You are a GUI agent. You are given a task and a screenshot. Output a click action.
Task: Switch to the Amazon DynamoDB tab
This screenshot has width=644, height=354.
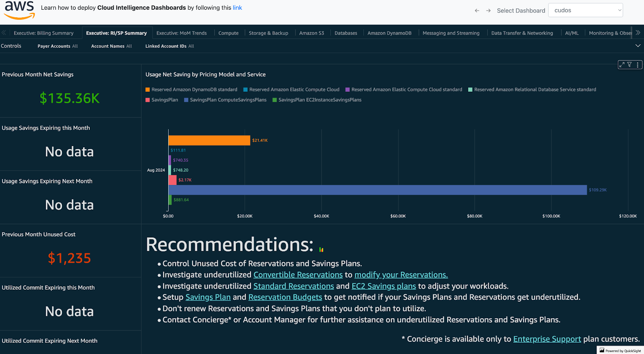tap(389, 33)
